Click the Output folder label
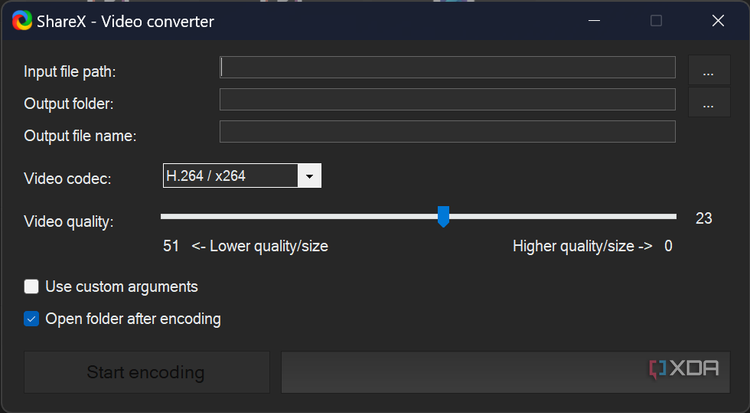Image resolution: width=750 pixels, height=413 pixels. 69,103
